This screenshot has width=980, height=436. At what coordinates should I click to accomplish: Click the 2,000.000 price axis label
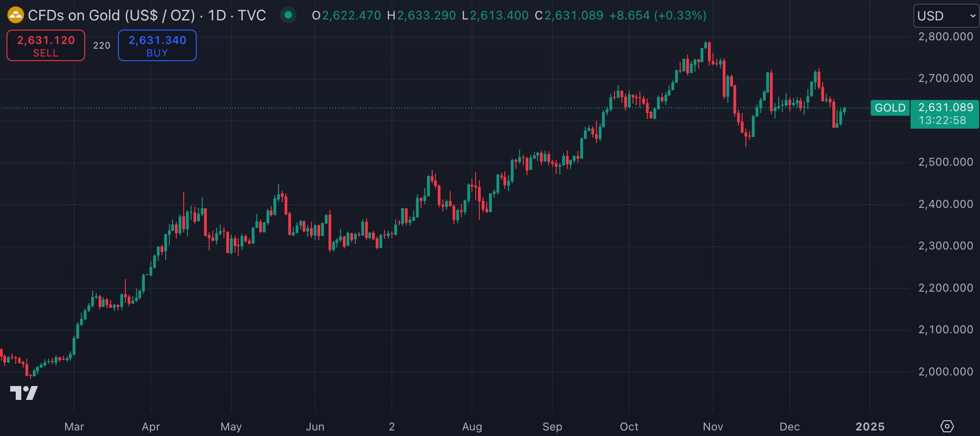946,372
